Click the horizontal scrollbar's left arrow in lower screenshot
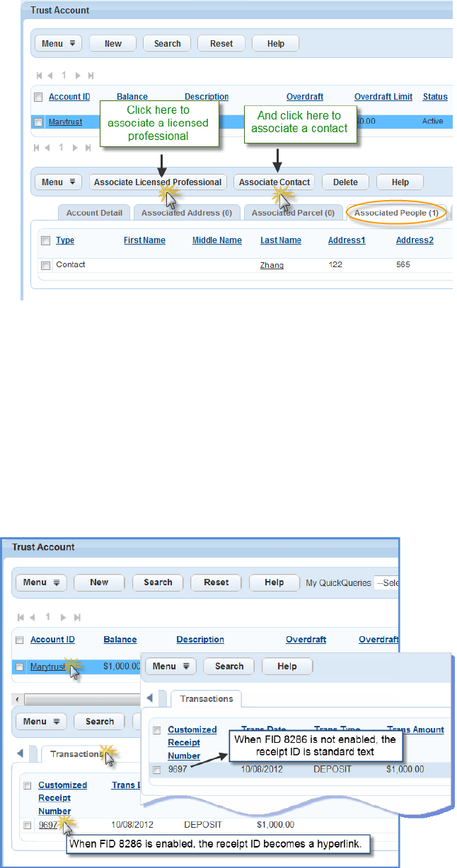 coord(17,698)
